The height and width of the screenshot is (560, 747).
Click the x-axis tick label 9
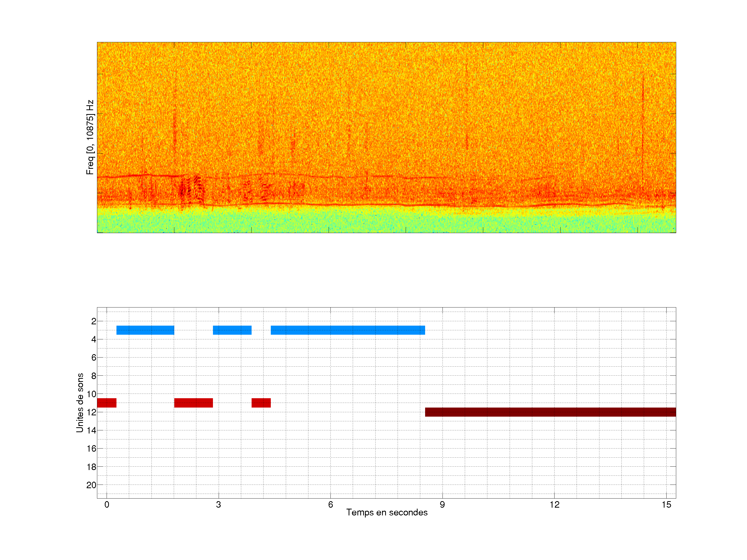click(442, 505)
